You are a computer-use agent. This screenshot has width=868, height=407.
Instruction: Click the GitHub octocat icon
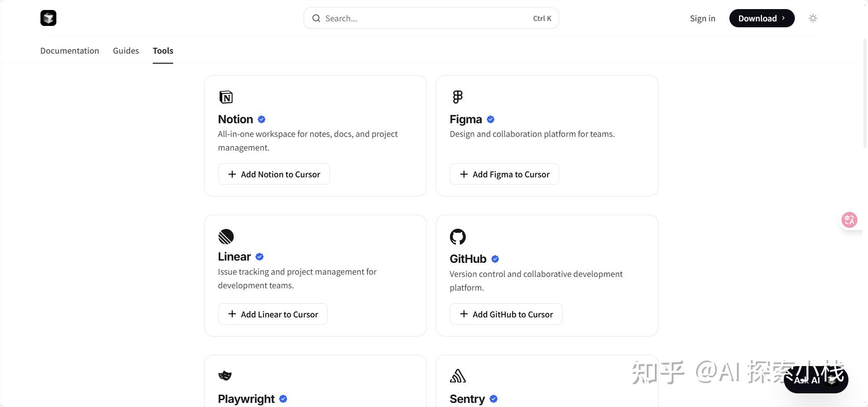tap(458, 236)
